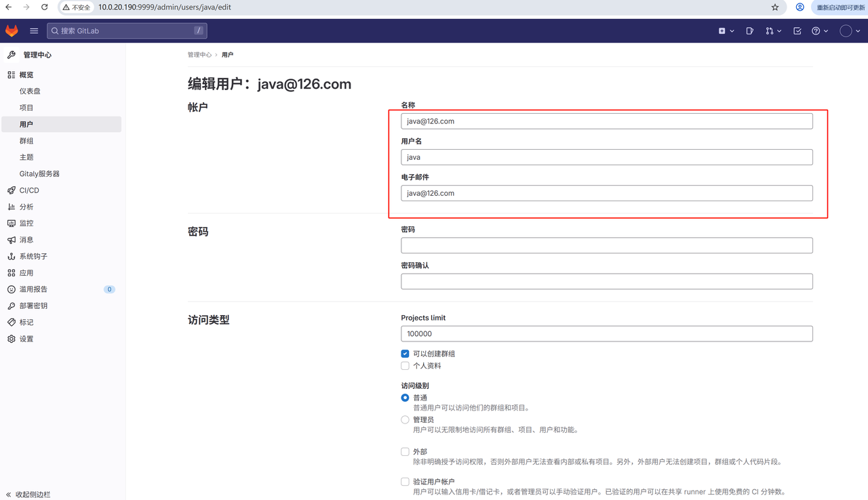Open the 仪表盘 sidebar item
The image size is (868, 500).
pyautogui.click(x=30, y=91)
